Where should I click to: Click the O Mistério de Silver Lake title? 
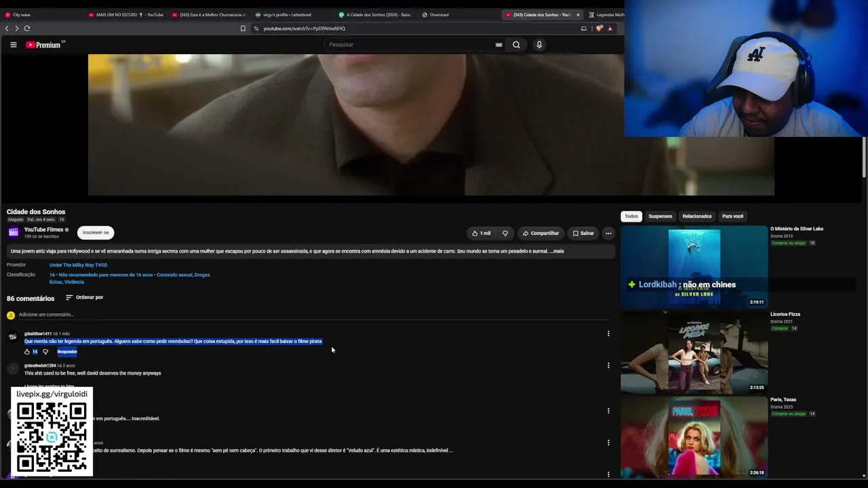point(797,229)
